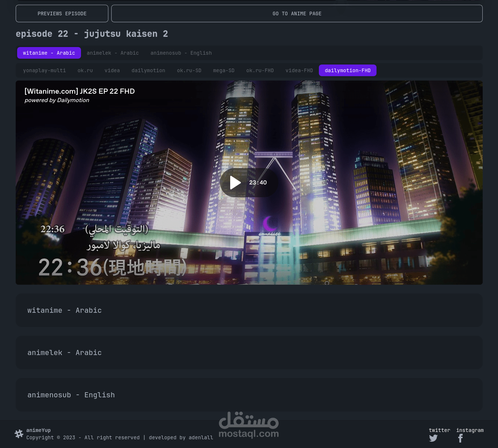The width and height of the screenshot is (498, 448).
Task: Choose the mega-SD server
Action: 224,70
